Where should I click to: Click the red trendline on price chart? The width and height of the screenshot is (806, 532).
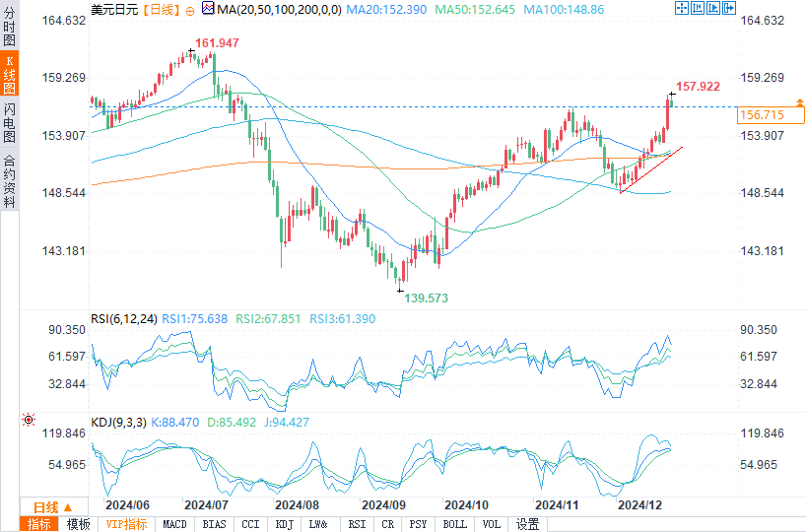651,170
